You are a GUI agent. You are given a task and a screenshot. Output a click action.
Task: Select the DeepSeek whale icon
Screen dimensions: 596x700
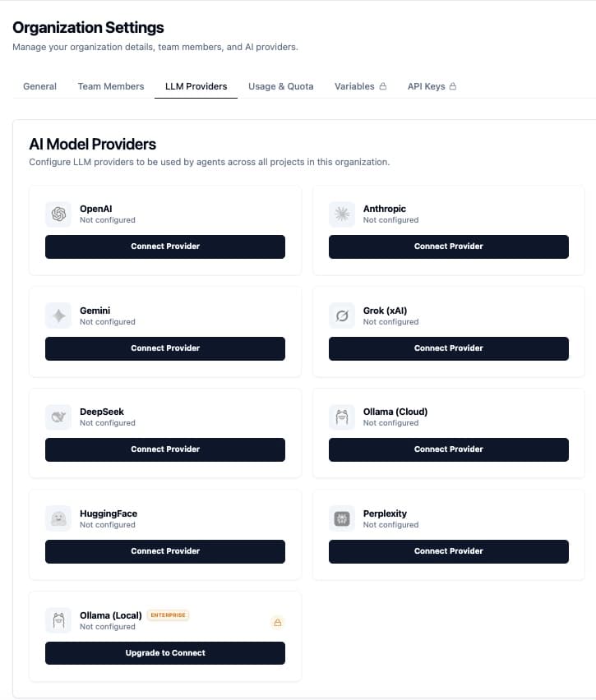click(x=58, y=417)
